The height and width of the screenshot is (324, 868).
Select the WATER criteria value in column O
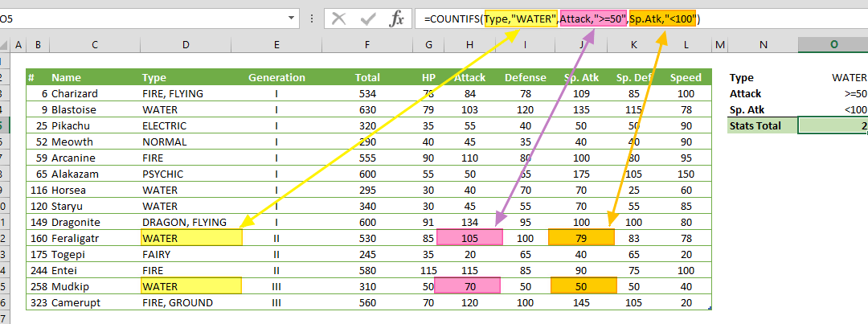833,77
